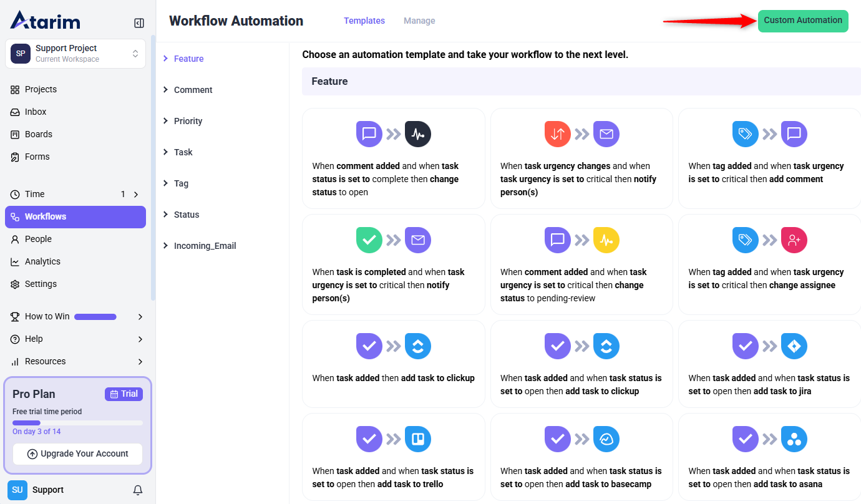The width and height of the screenshot is (861, 504).
Task: Open the Support Project workspace switcher
Action: coord(75,54)
